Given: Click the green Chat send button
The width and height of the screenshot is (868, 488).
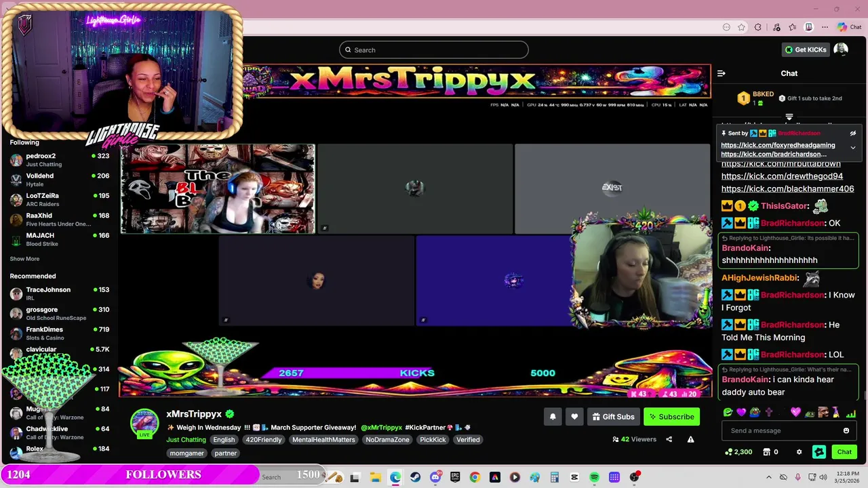Looking at the screenshot, I should pyautogui.click(x=844, y=452).
